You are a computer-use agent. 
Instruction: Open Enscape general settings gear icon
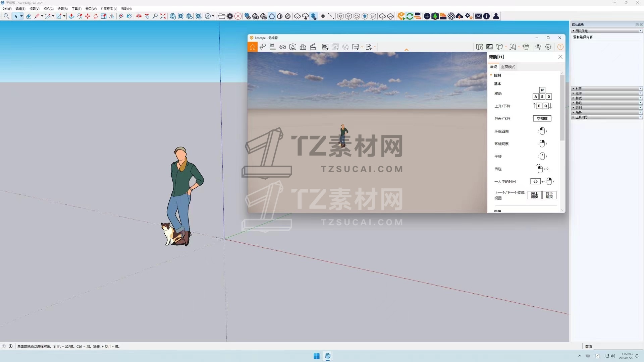point(548,47)
